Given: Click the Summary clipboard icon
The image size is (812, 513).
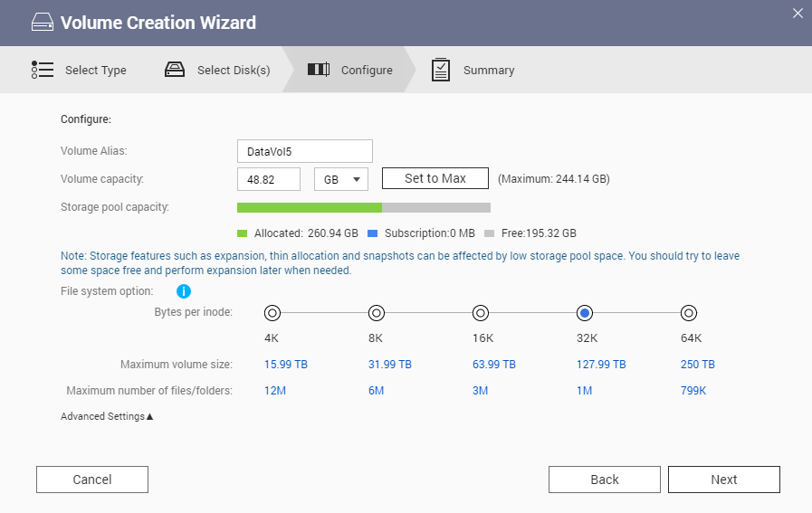Looking at the screenshot, I should tap(441, 70).
